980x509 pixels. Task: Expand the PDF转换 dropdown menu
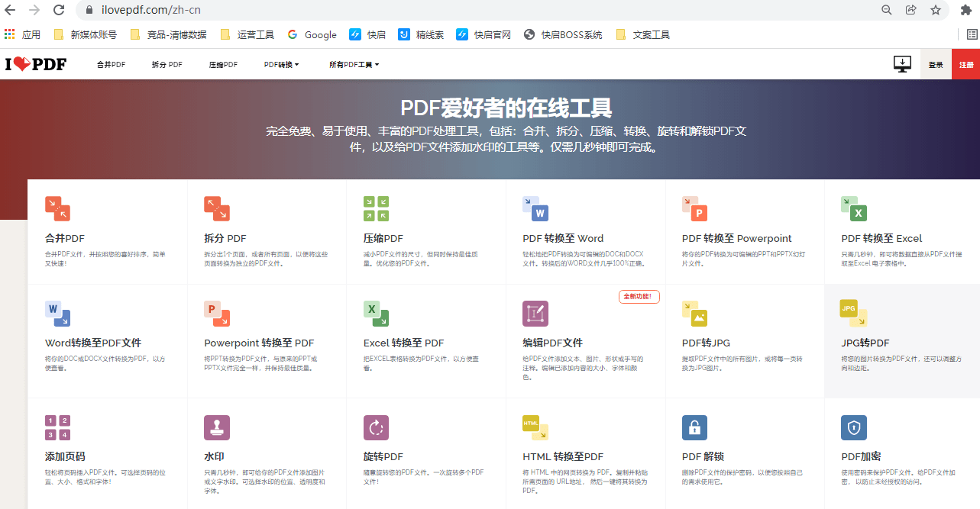click(x=281, y=65)
